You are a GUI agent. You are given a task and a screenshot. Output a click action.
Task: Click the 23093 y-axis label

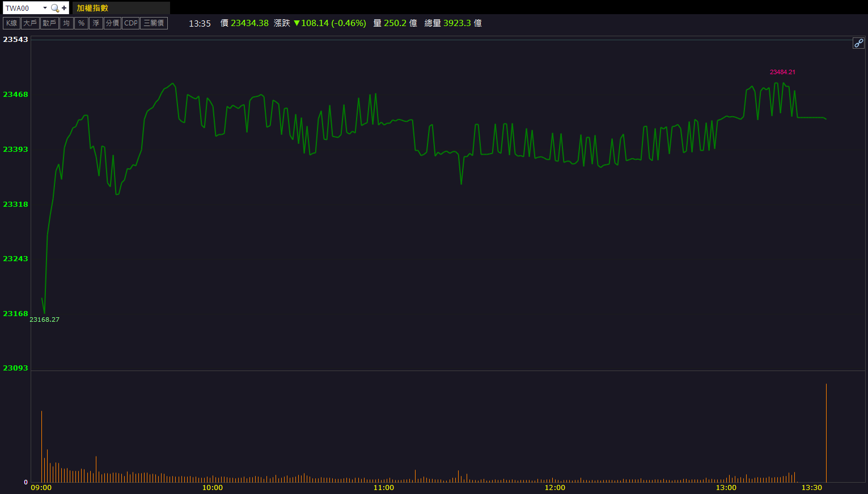15,368
